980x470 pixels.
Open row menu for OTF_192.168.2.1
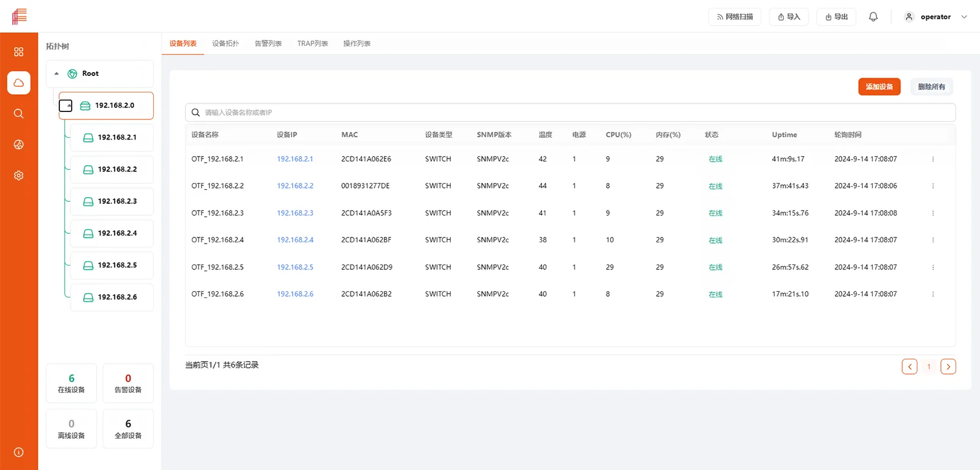pos(933,159)
